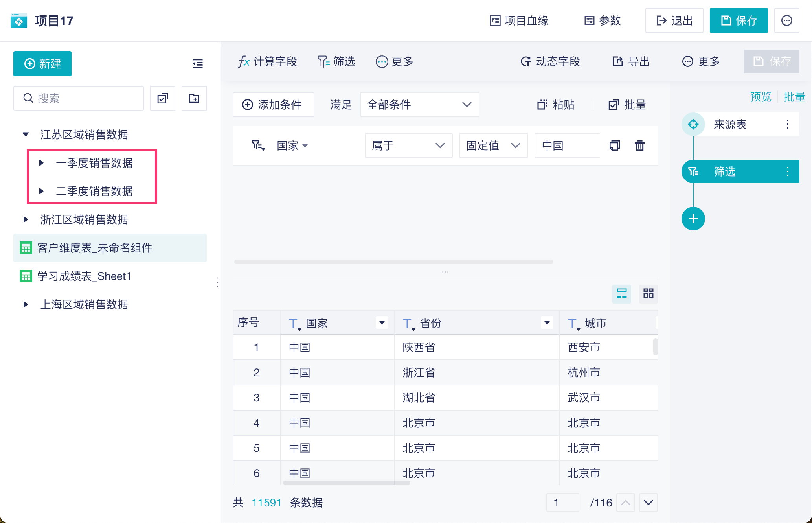Click the batch select icon beside search
Image resolution: width=812 pixels, height=523 pixels.
pos(163,98)
